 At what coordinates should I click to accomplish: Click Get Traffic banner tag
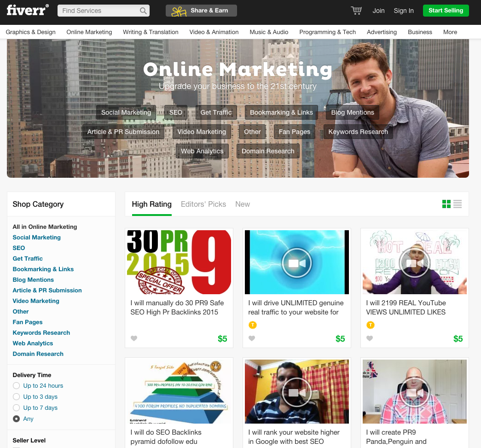click(216, 112)
